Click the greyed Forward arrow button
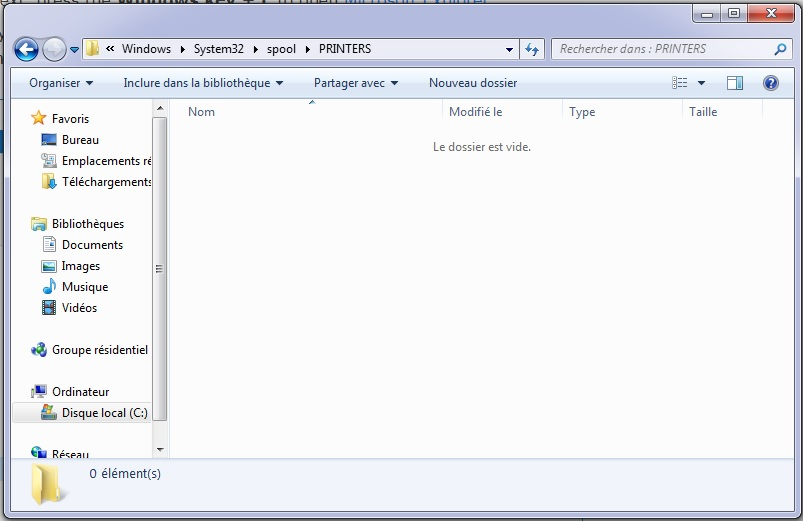Image resolution: width=803 pixels, height=521 pixels. [54, 50]
